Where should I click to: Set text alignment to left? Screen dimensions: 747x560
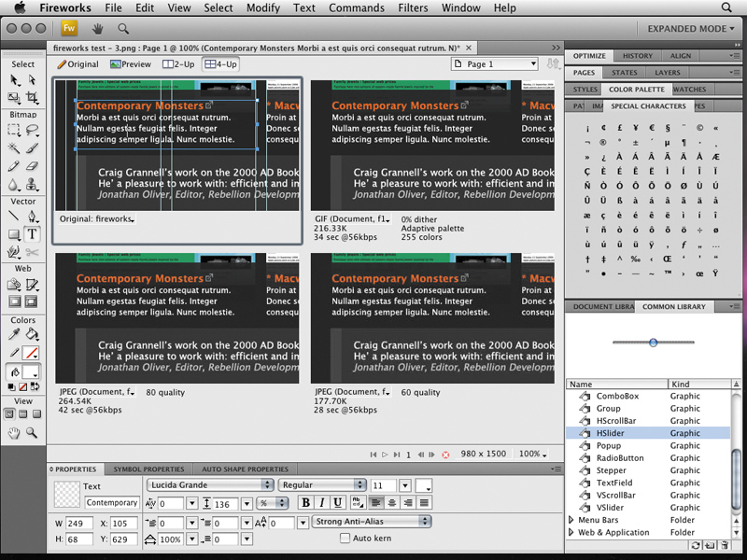(x=376, y=502)
